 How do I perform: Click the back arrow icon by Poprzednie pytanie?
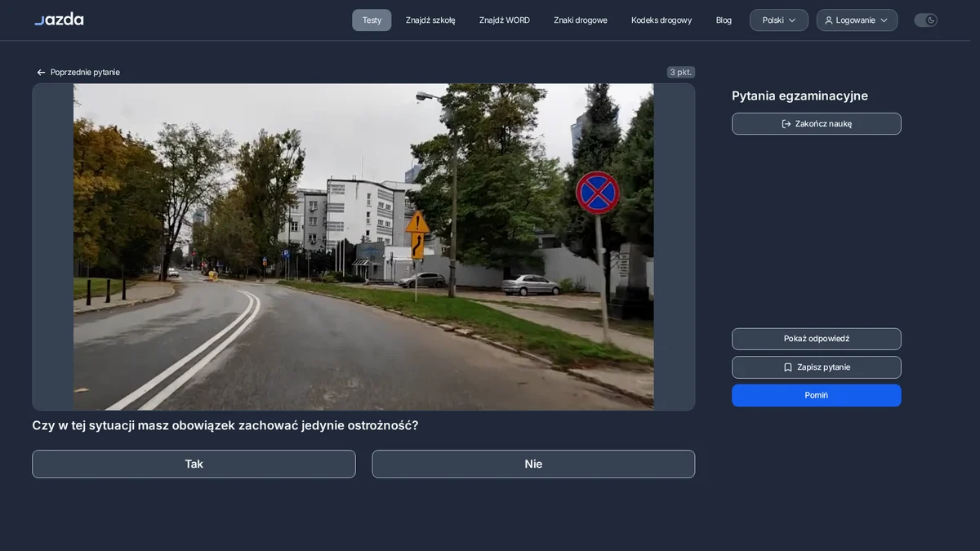(41, 73)
